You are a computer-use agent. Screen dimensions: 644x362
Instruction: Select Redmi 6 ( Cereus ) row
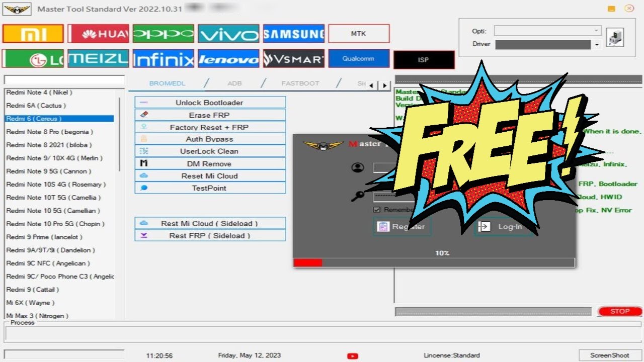click(x=59, y=119)
